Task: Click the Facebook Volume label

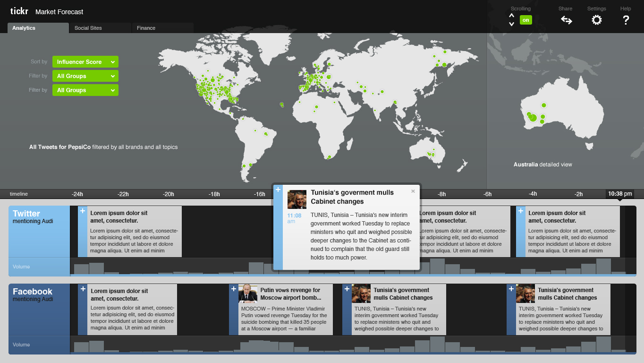Action: point(21,345)
